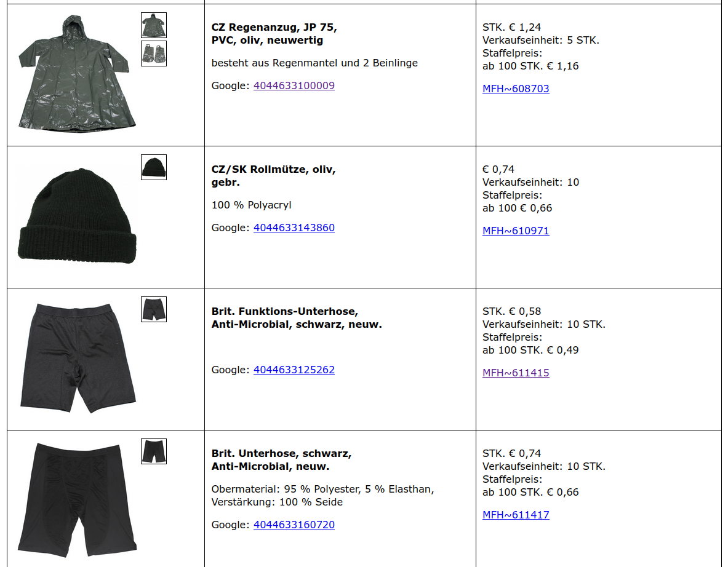Click the small Rollmütze beanie thumbnail
The width and height of the screenshot is (728, 567).
tap(153, 167)
